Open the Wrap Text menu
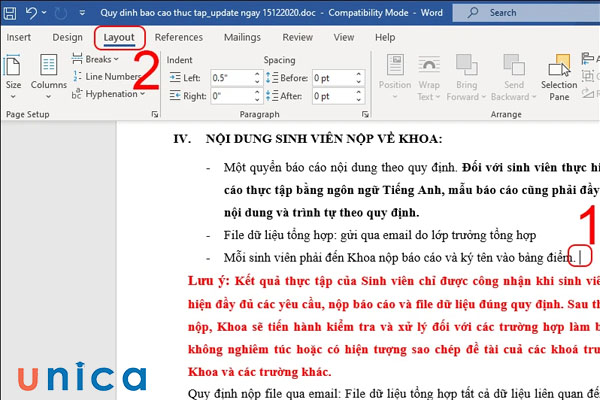Viewport: 600px width, 400px height. click(x=429, y=77)
